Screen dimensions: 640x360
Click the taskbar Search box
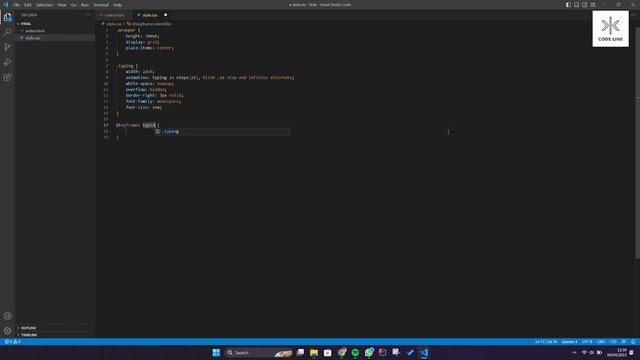click(x=258, y=353)
